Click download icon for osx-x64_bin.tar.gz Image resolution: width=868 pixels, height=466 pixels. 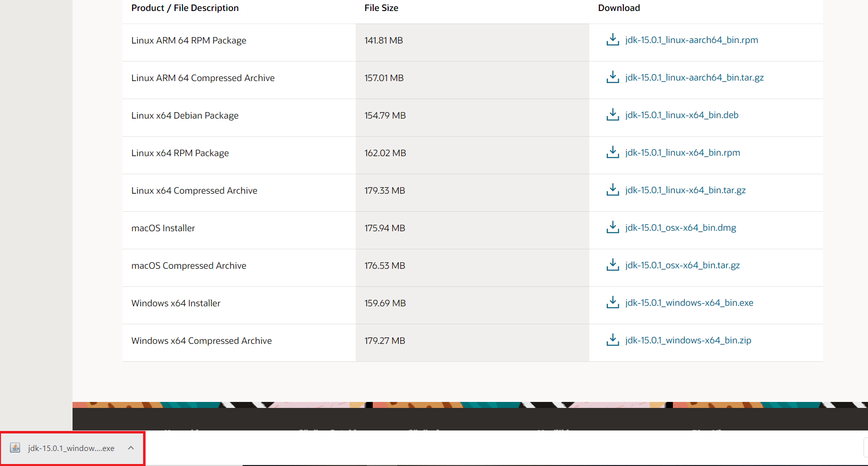(x=612, y=265)
